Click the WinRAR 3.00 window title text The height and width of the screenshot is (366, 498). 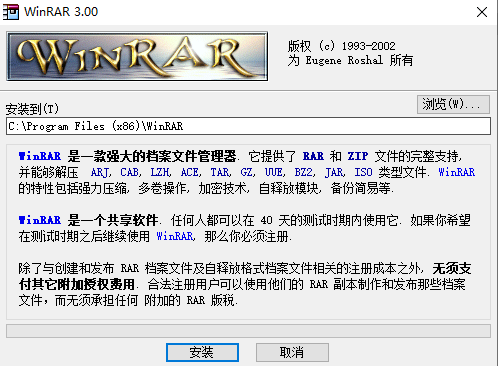61,12
